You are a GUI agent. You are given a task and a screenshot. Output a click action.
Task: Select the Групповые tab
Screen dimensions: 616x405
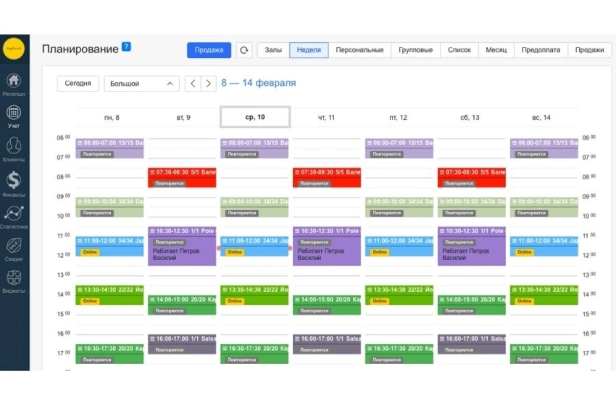click(415, 50)
